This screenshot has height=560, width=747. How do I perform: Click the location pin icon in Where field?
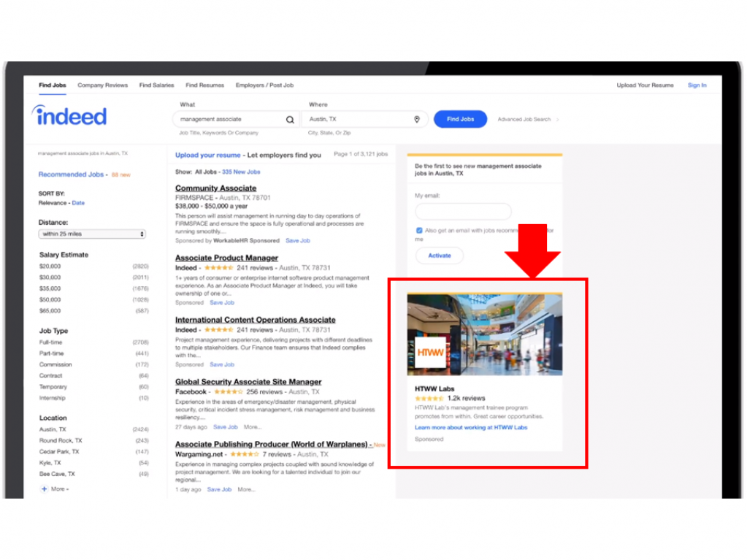(x=417, y=119)
